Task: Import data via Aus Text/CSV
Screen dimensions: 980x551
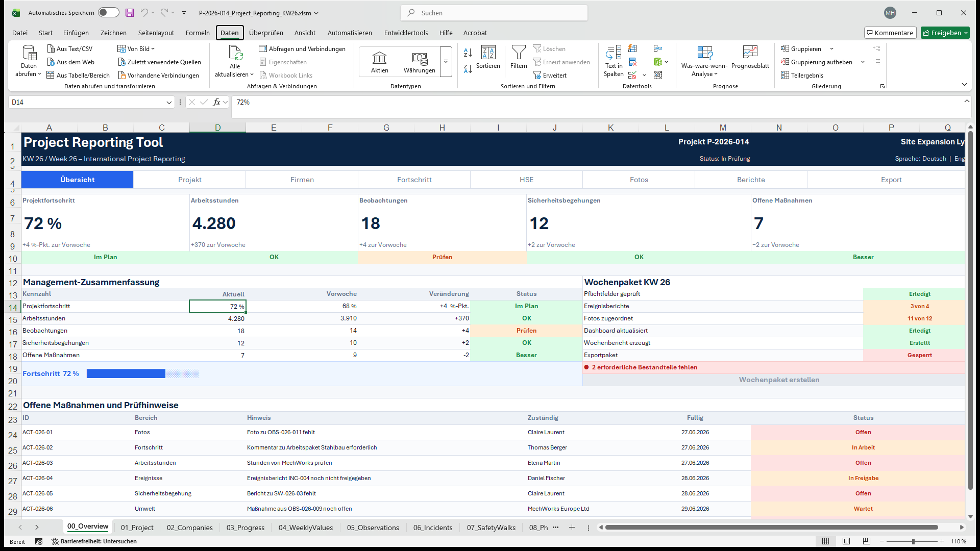Action: pyautogui.click(x=70, y=48)
